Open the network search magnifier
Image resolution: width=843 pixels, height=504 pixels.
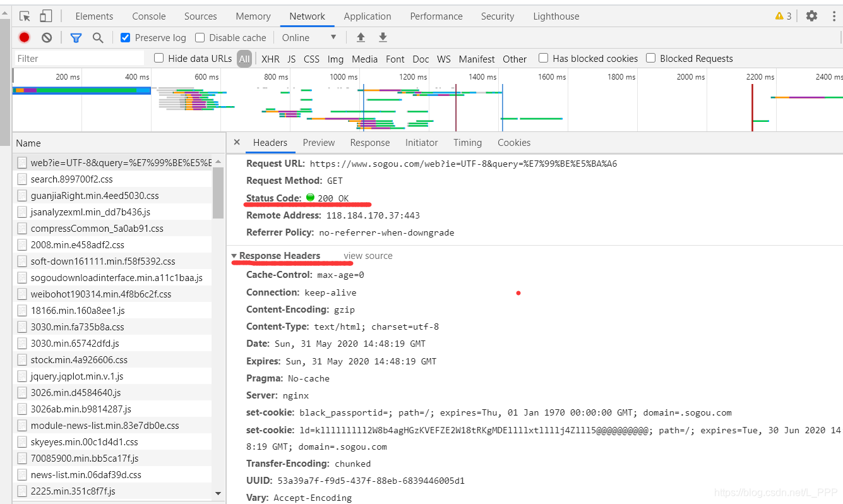[98, 38]
